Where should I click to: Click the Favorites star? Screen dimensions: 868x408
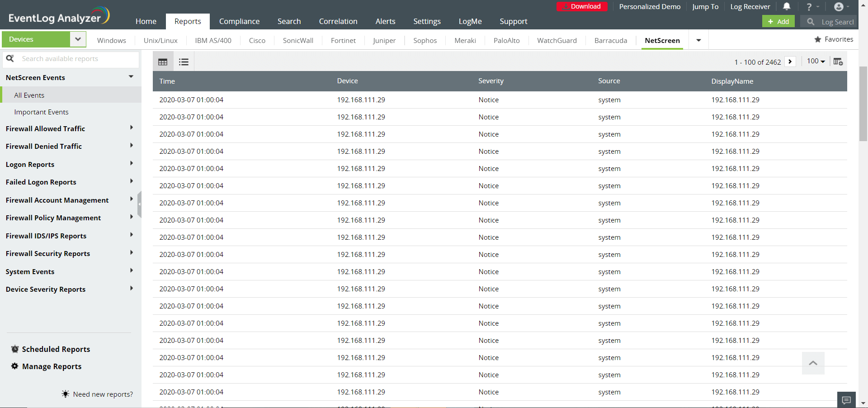pos(818,39)
